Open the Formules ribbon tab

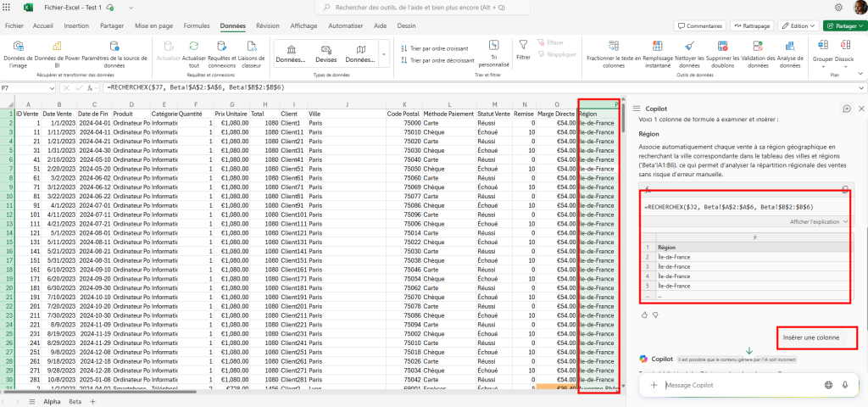[x=197, y=25]
